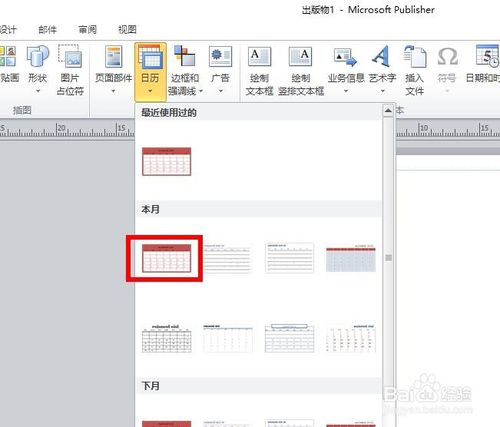Screen dimensions: 500x427
Task: Open 艺术字 WordArt gallery
Action: tap(382, 70)
